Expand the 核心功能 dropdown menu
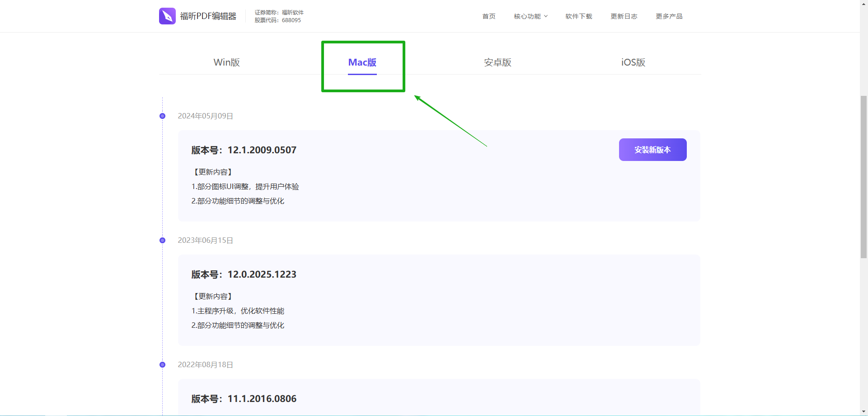 [x=530, y=16]
